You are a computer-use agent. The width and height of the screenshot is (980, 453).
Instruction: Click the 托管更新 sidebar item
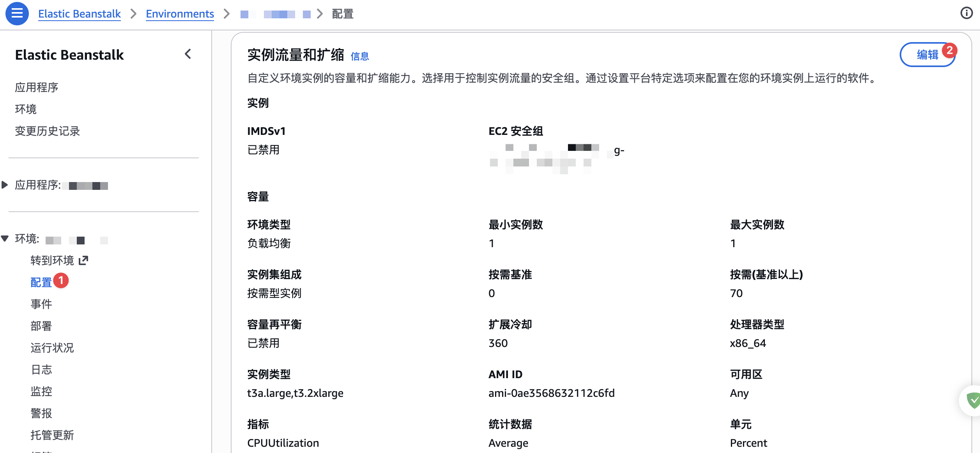(x=52, y=435)
